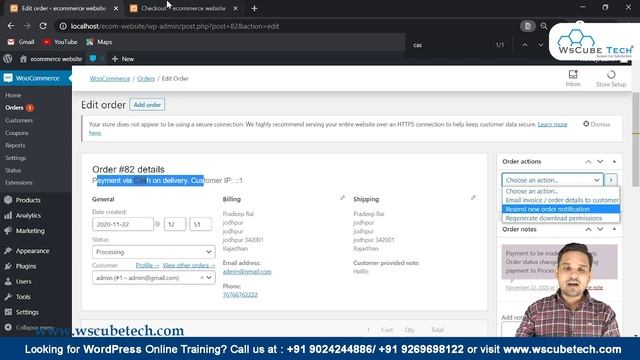Open Extensions submenu item
This screenshot has height=360, width=640.
(x=19, y=182)
